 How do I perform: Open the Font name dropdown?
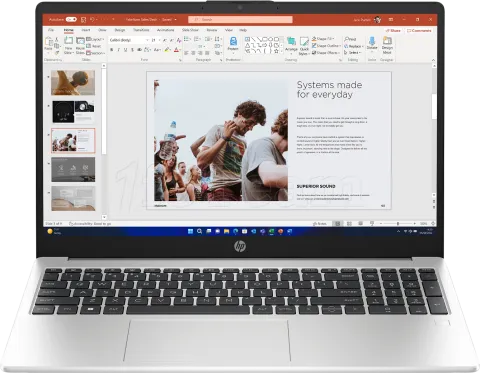tap(147, 40)
